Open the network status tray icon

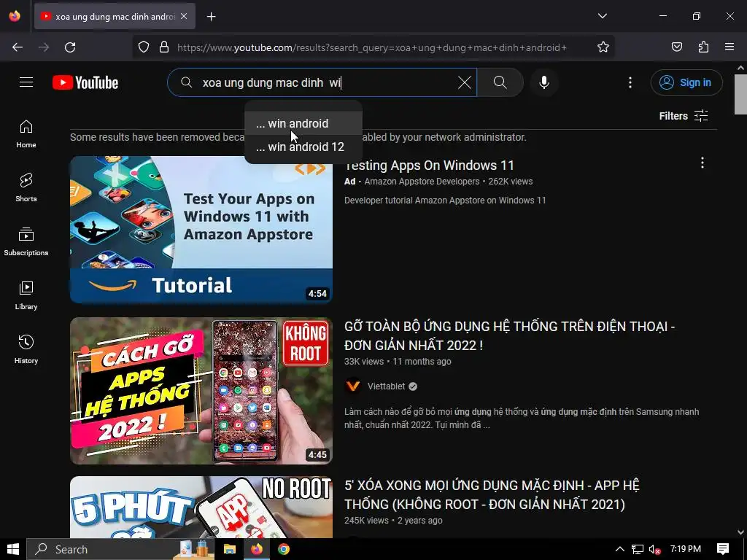tap(638, 549)
